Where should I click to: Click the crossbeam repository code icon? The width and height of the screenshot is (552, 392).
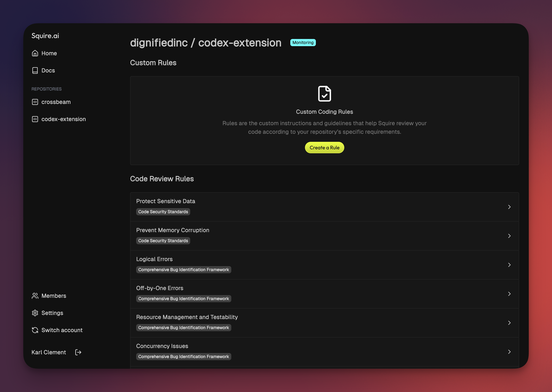35,102
